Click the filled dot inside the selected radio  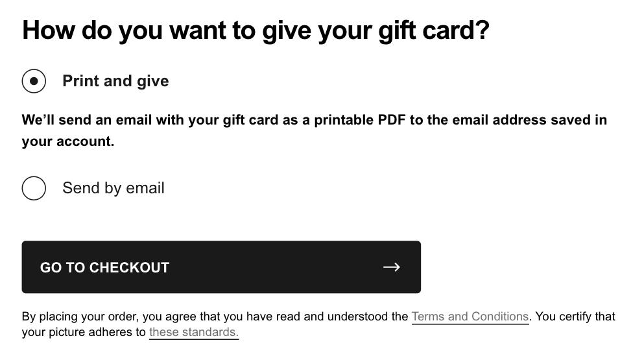point(34,81)
